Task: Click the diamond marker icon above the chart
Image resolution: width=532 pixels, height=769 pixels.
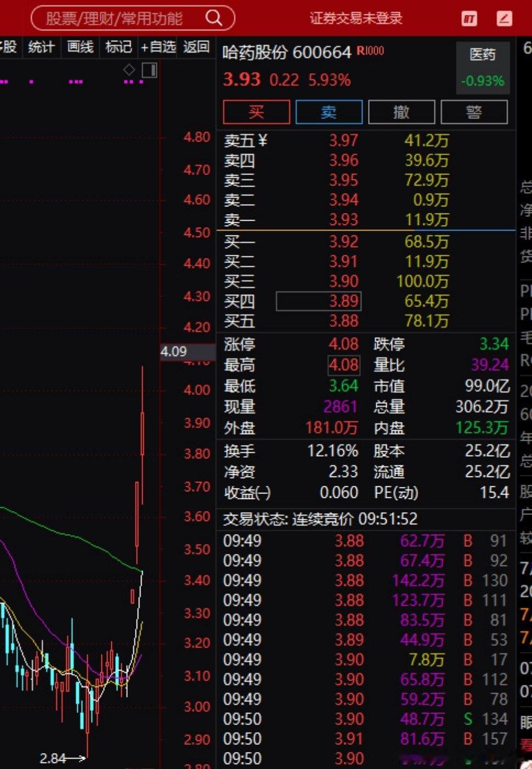Action: click(x=129, y=70)
